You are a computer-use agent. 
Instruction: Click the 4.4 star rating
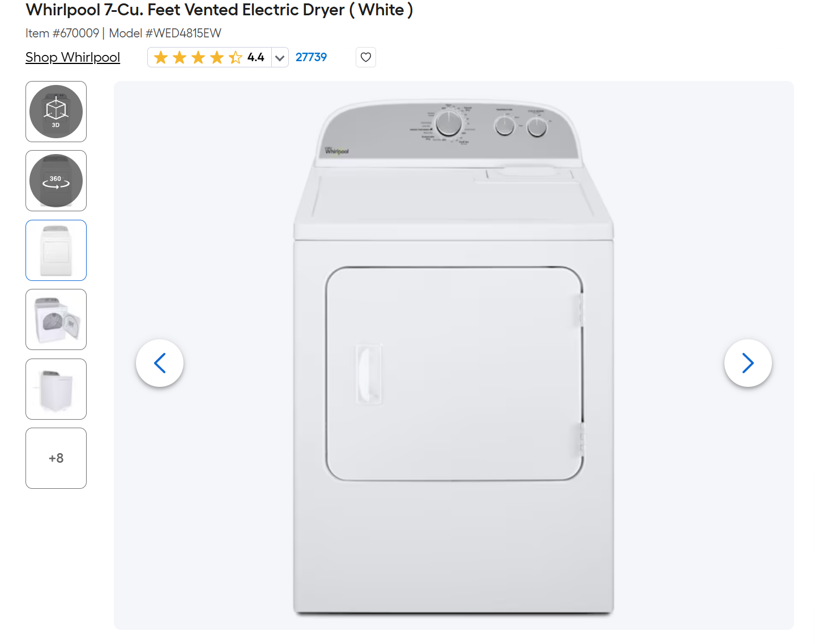click(x=256, y=57)
